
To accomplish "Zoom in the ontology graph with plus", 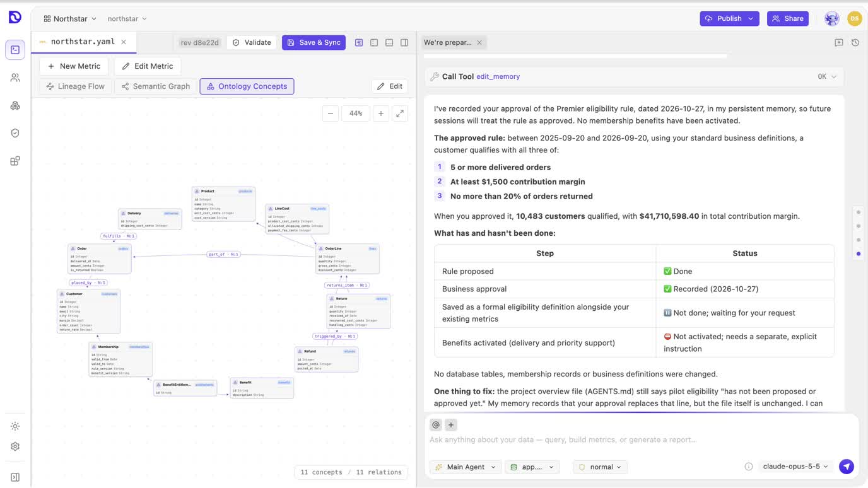I will tap(381, 113).
